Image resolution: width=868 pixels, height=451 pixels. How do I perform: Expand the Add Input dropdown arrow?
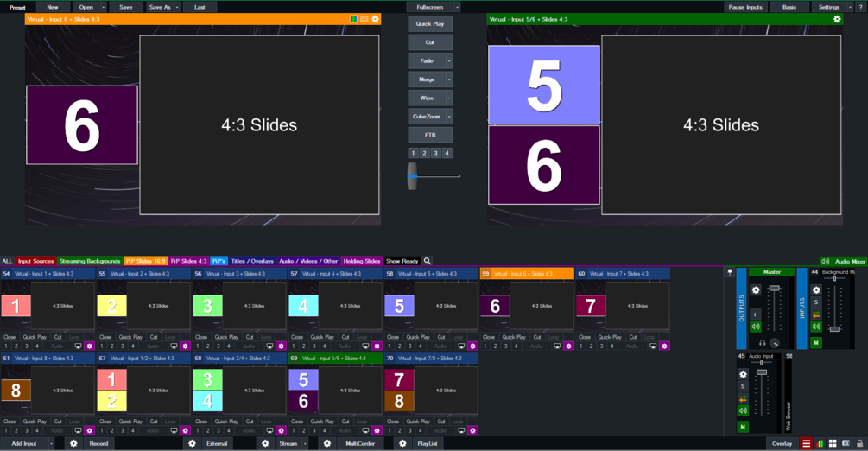coord(51,444)
